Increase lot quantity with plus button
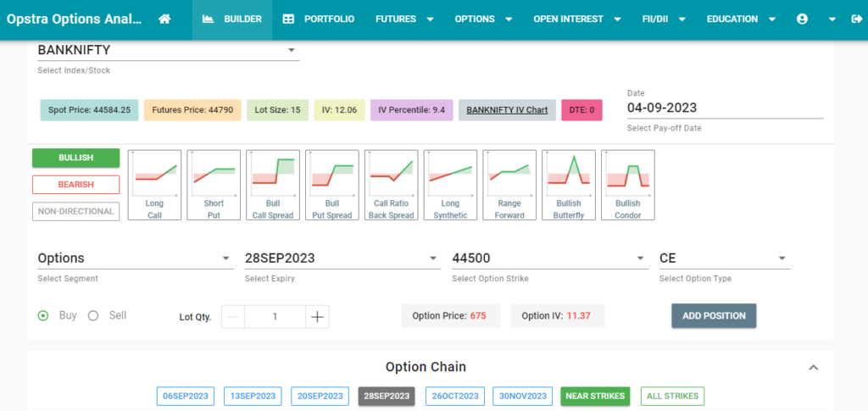Viewport: 868px width, 411px height. click(x=317, y=317)
